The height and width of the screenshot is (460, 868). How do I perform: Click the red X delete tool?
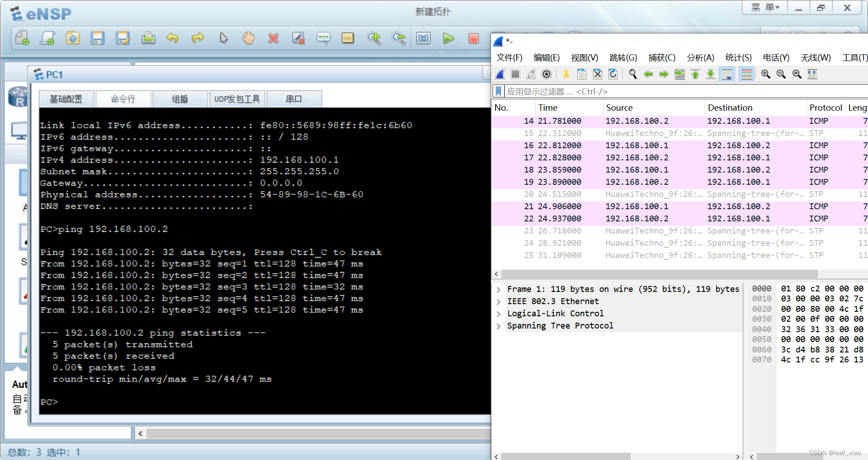273,38
